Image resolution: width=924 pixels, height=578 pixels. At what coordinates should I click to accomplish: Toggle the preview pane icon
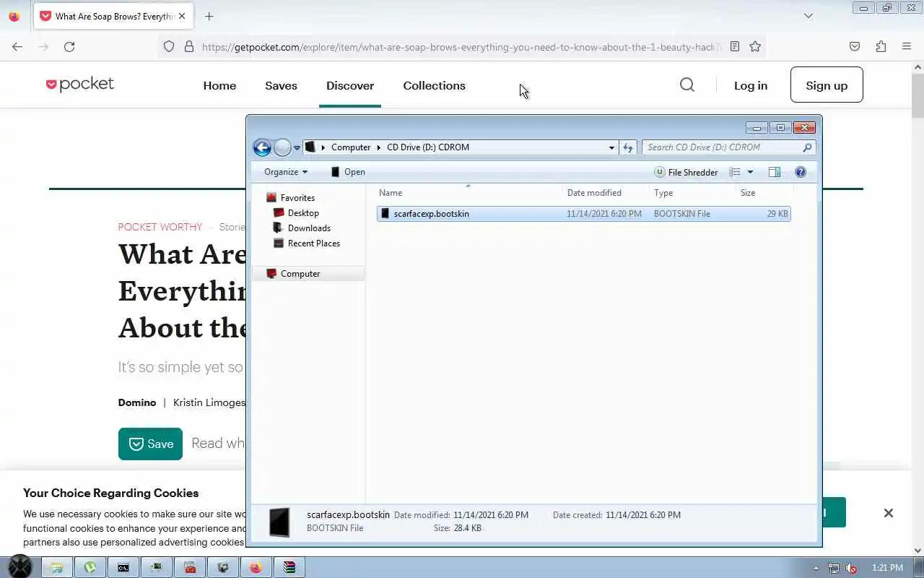pyautogui.click(x=775, y=172)
